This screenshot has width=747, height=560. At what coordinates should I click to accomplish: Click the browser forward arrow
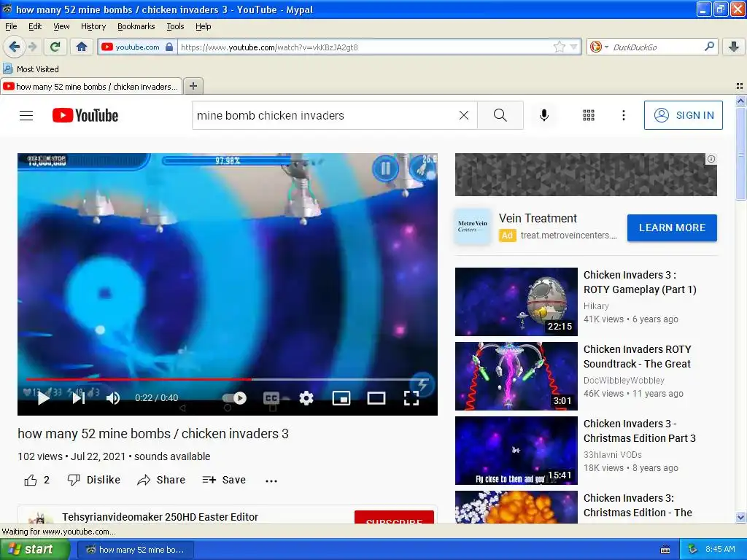point(33,47)
